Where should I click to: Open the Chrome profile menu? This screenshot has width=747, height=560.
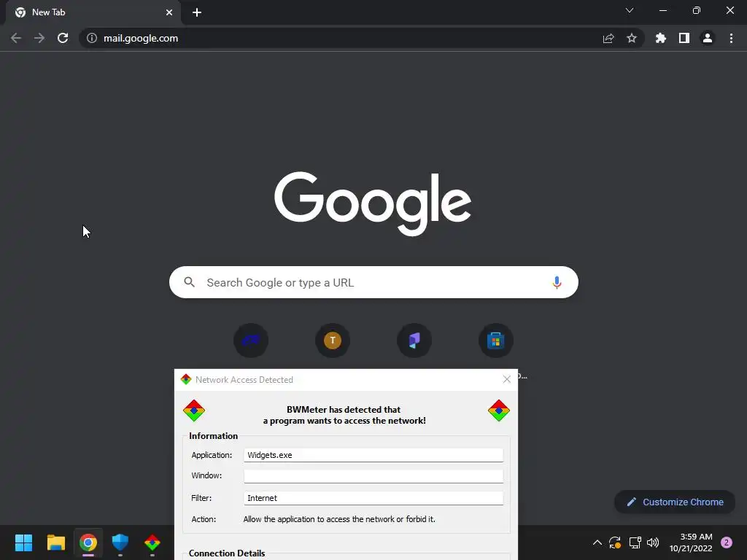[x=708, y=38]
